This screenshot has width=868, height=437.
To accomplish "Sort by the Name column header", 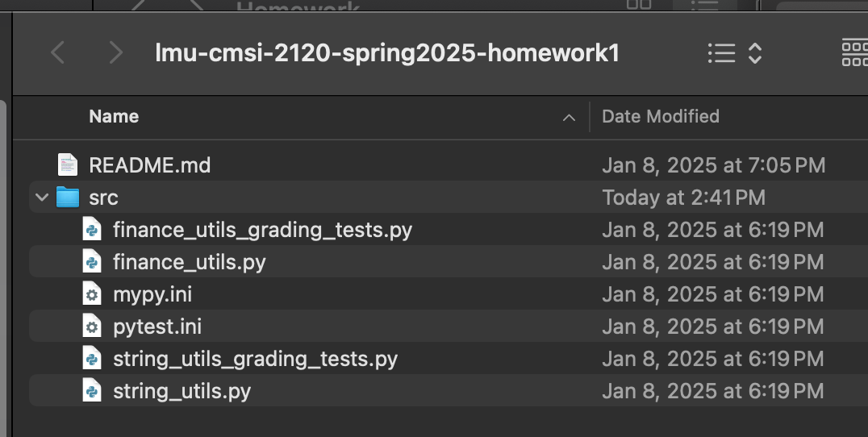I will pos(114,116).
